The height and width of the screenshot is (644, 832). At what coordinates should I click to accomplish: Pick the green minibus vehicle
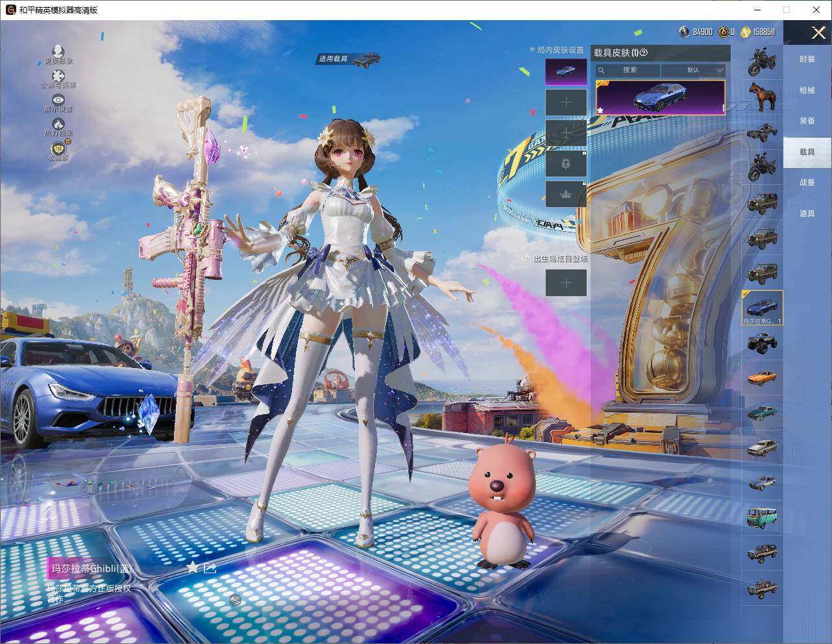coord(763,517)
